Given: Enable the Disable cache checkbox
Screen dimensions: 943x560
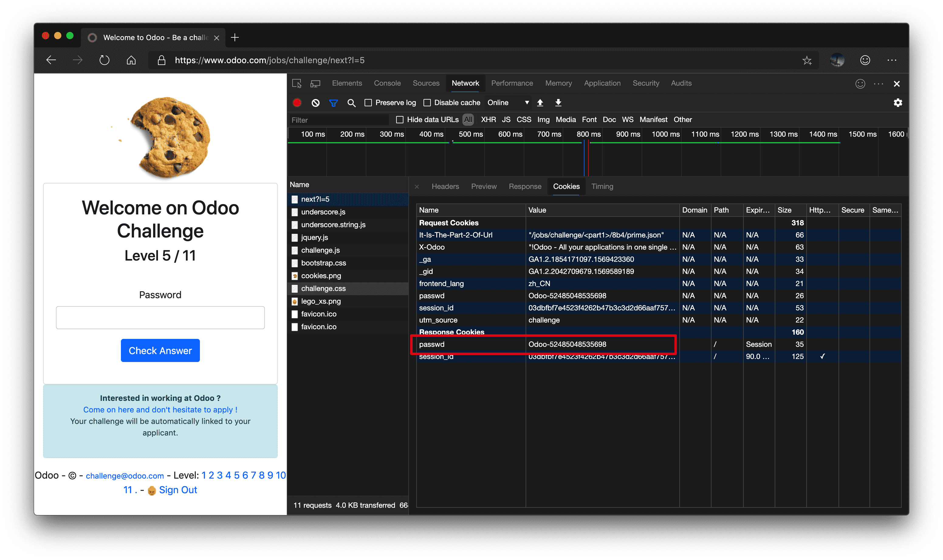Looking at the screenshot, I should (x=427, y=103).
